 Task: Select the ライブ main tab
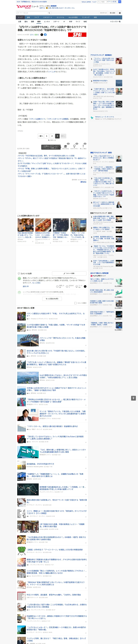[x=37, y=17]
